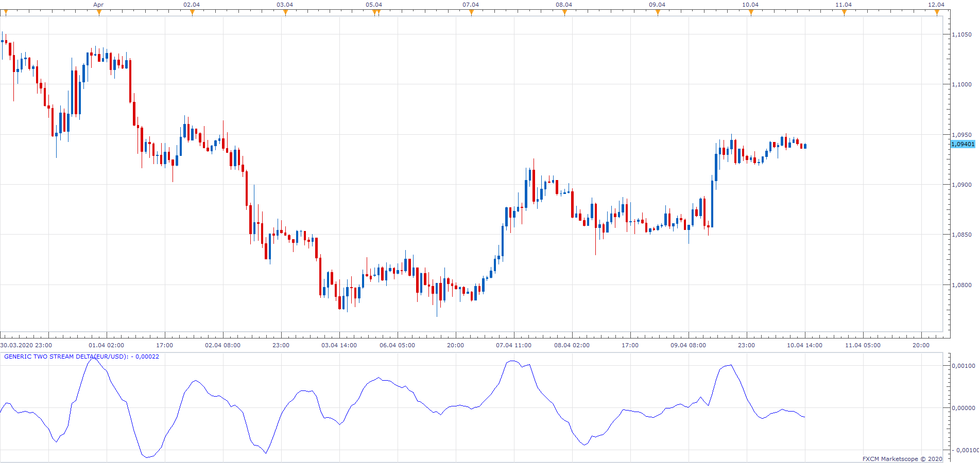
Task: Click the orange marker under 08.04
Action: 564,13
